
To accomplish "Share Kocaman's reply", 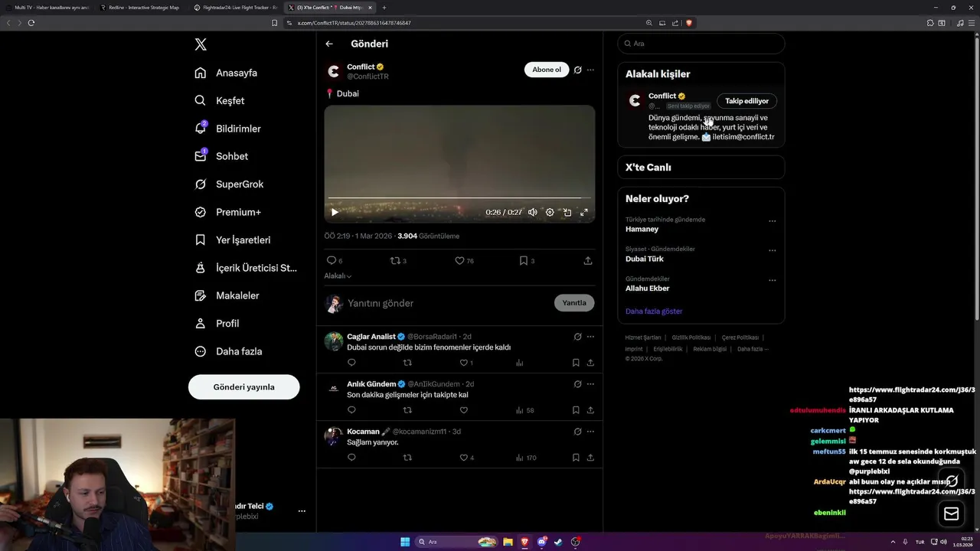I will point(590,458).
